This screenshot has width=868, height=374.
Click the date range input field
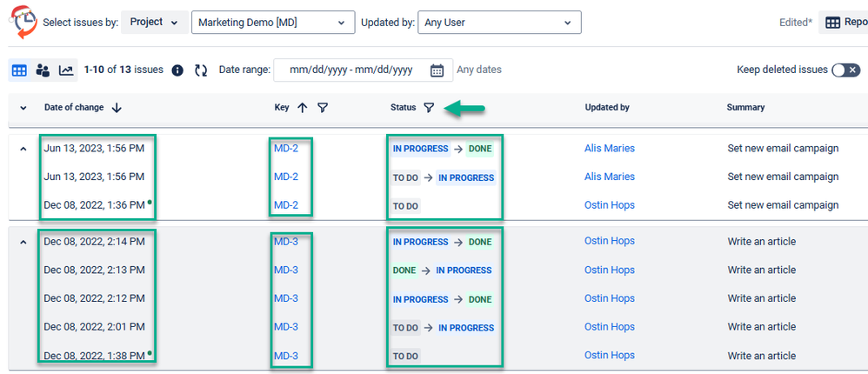(364, 70)
